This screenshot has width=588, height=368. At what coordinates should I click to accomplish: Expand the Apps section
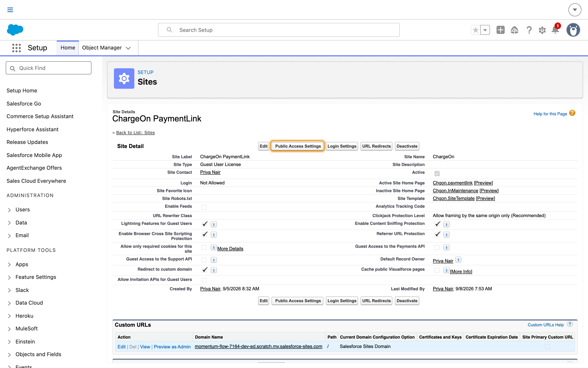click(9, 265)
